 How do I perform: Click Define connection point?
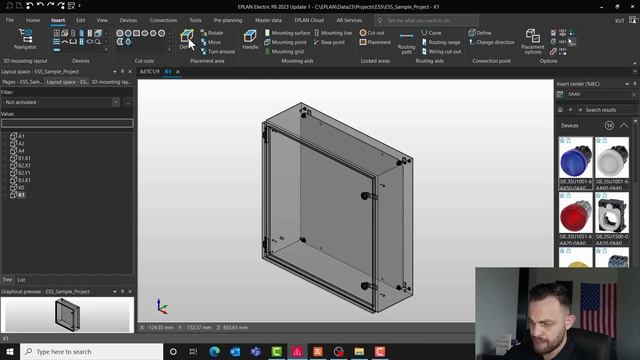coord(480,33)
